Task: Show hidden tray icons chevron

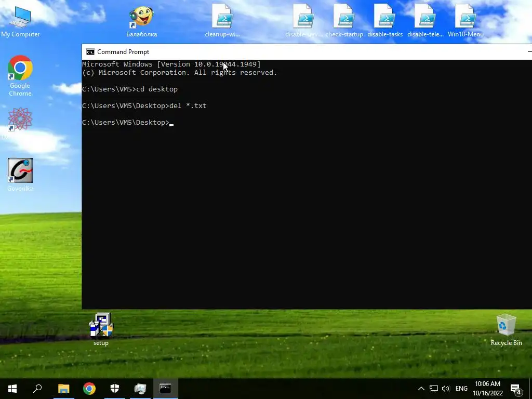Action: pos(421,389)
